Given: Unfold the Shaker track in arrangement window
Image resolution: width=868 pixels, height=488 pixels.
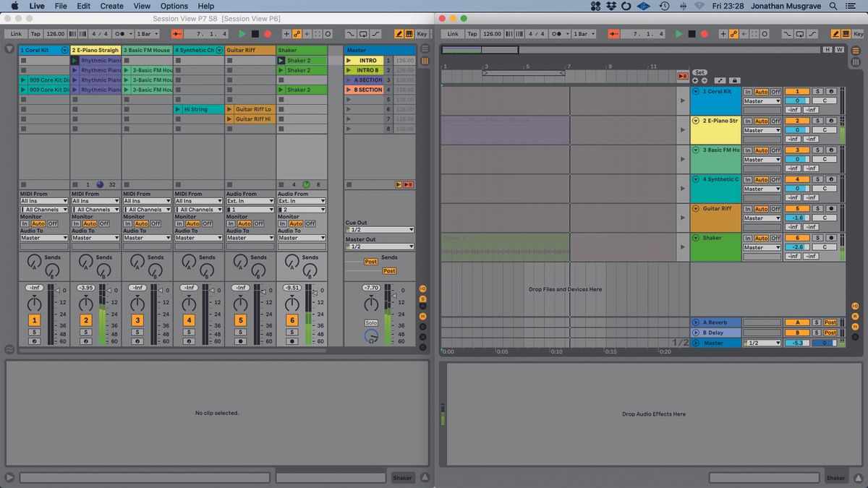Looking at the screenshot, I should [696, 238].
